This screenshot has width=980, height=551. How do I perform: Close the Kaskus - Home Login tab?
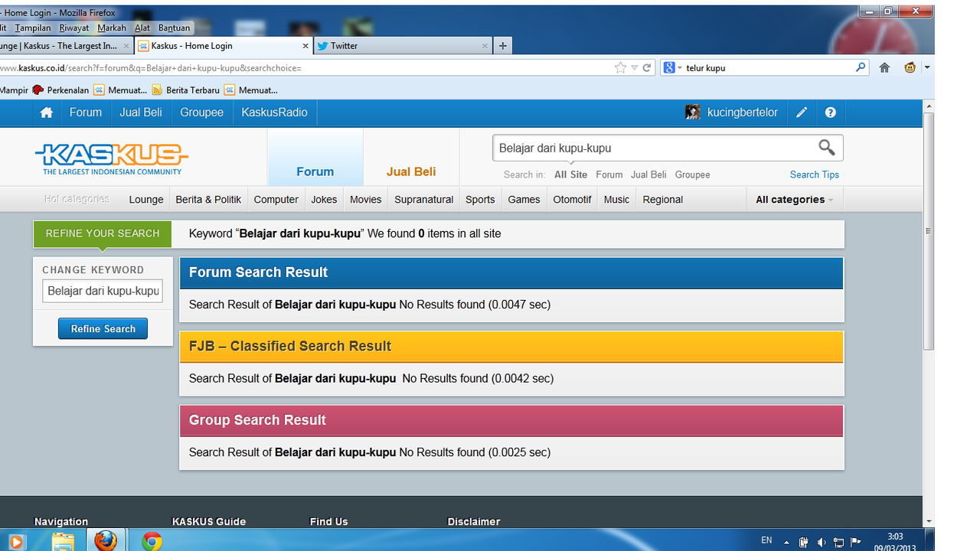(305, 46)
